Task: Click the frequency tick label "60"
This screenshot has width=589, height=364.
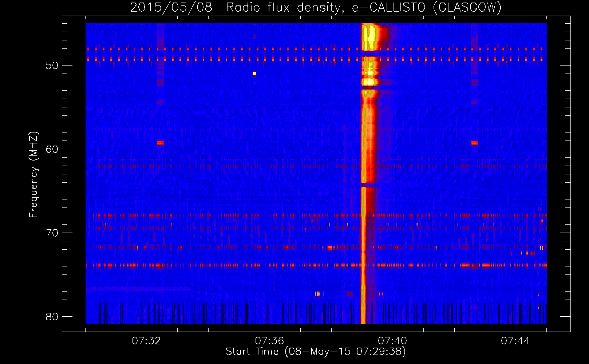Action: pyautogui.click(x=52, y=149)
